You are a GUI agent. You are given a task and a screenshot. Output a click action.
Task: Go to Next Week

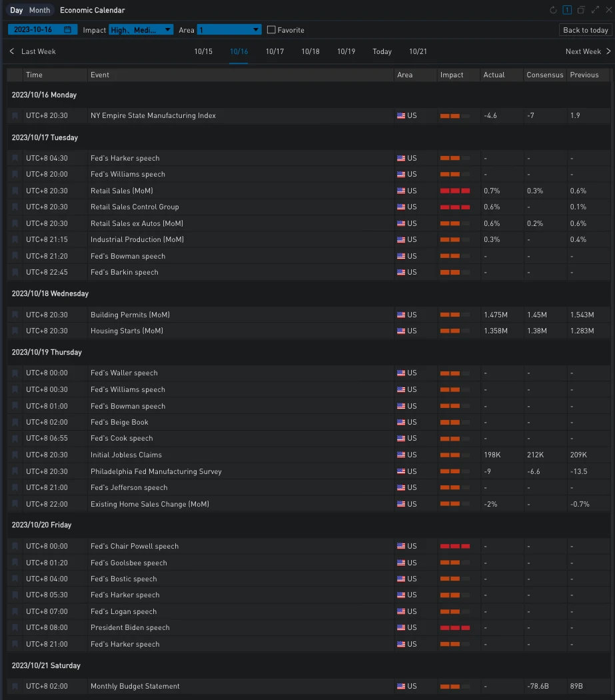click(587, 51)
